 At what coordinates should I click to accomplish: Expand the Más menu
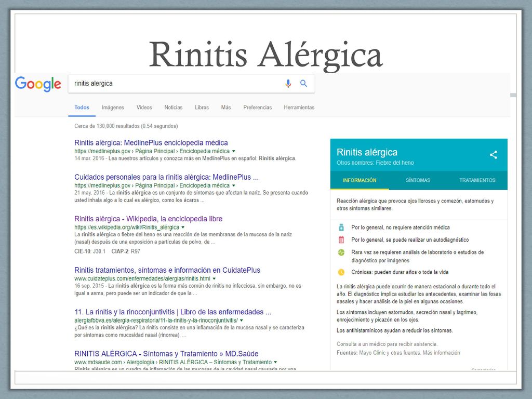coord(226,108)
